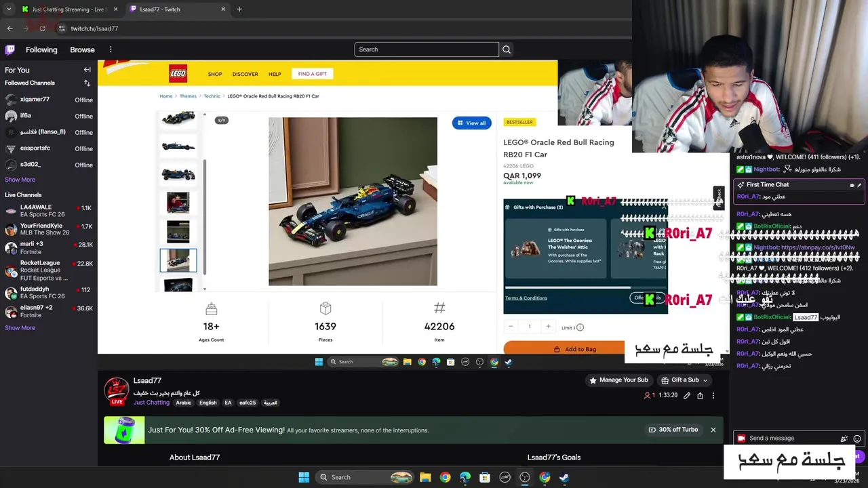
Task: Click DISCOVER in LEGO site menu
Action: tap(245, 74)
